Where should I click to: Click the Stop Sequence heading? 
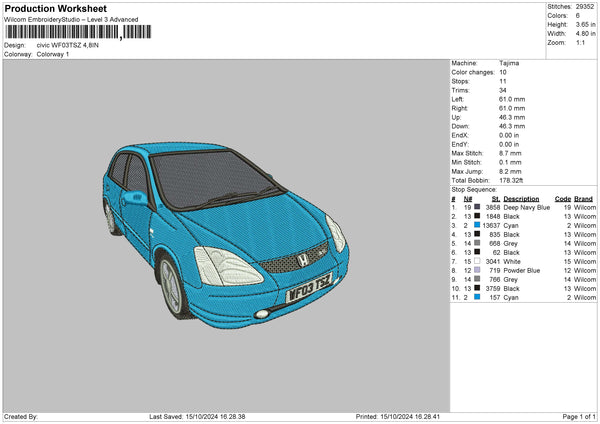tap(474, 188)
